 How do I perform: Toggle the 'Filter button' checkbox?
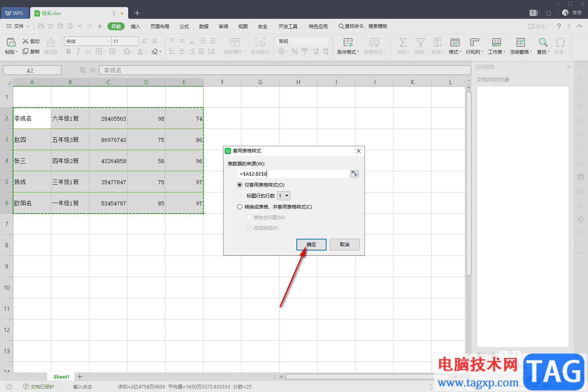tap(249, 228)
